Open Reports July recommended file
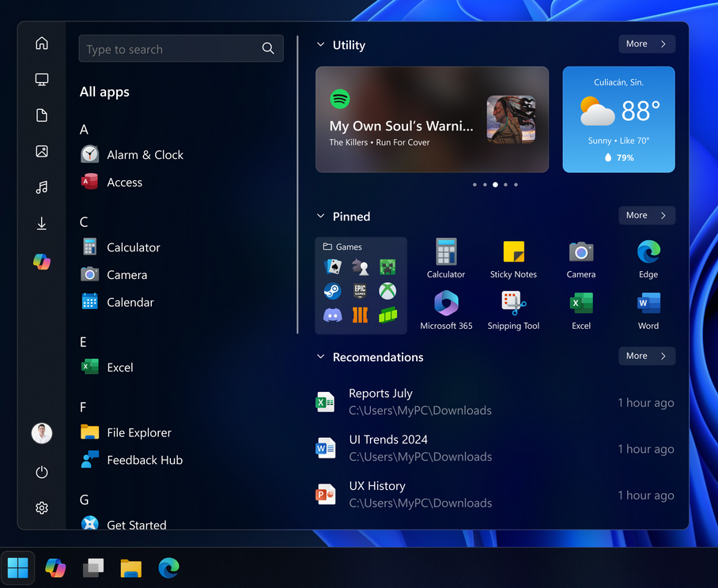This screenshot has height=588, width=718. point(495,401)
